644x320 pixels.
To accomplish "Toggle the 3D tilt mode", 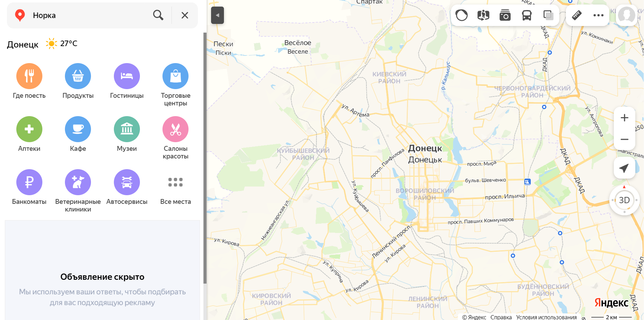I will (624, 200).
